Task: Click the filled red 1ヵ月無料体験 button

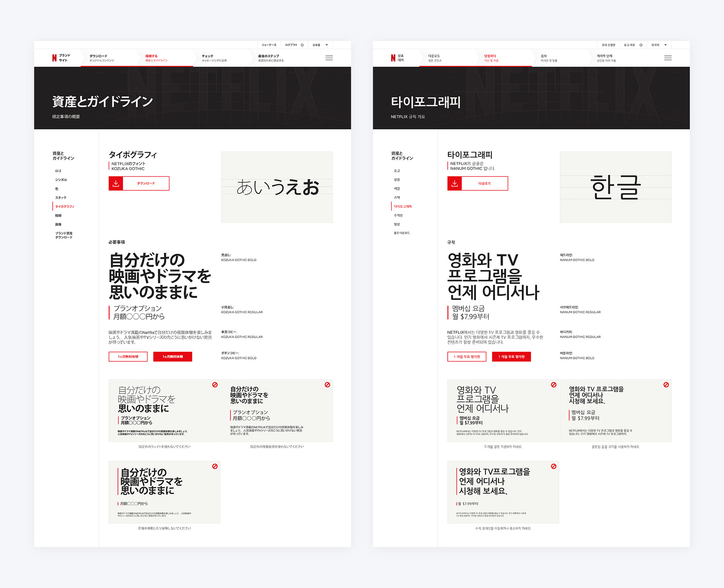Action: (173, 357)
